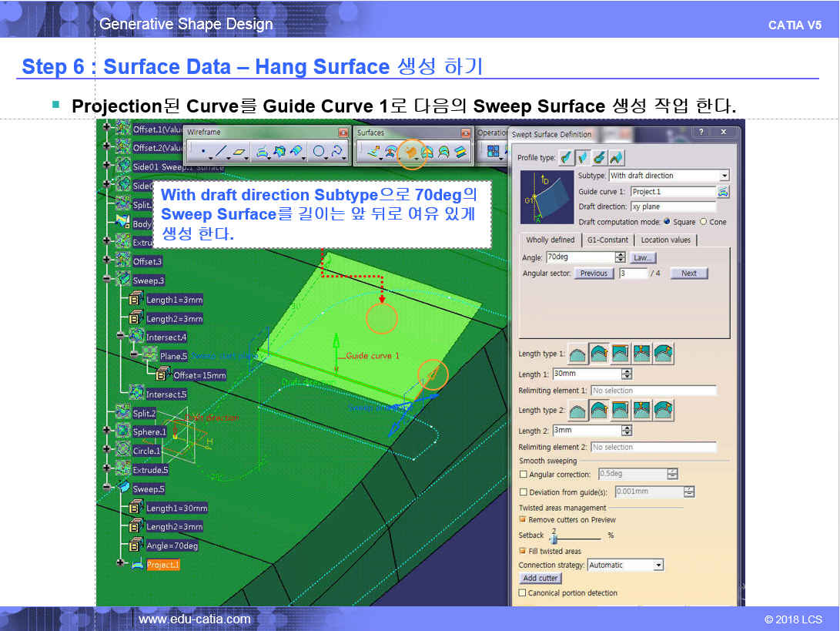
Task: Uncheck Fill twisted areas option
Action: (x=524, y=551)
